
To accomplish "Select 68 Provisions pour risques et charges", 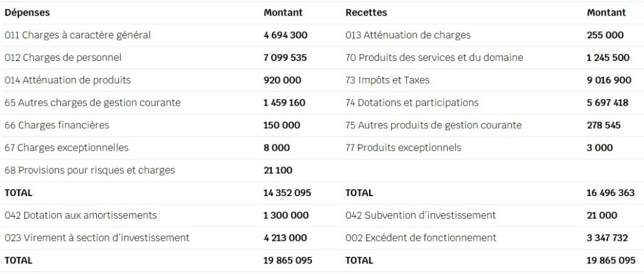I will click(89, 170).
